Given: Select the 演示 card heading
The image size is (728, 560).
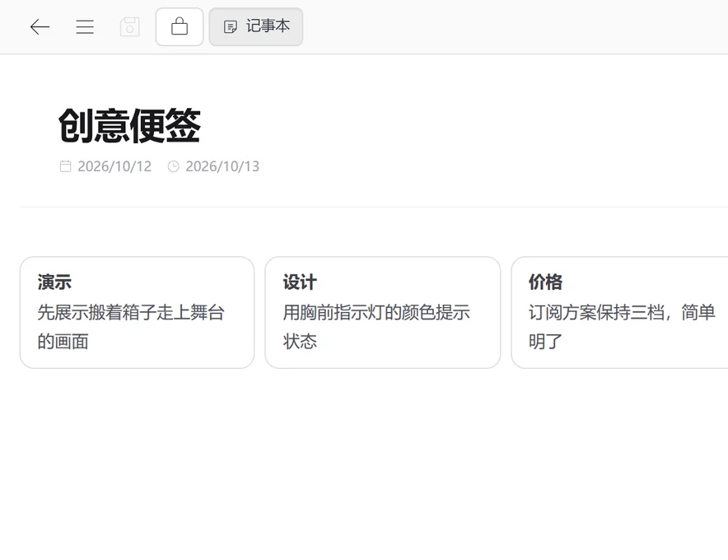Looking at the screenshot, I should pyautogui.click(x=55, y=282).
